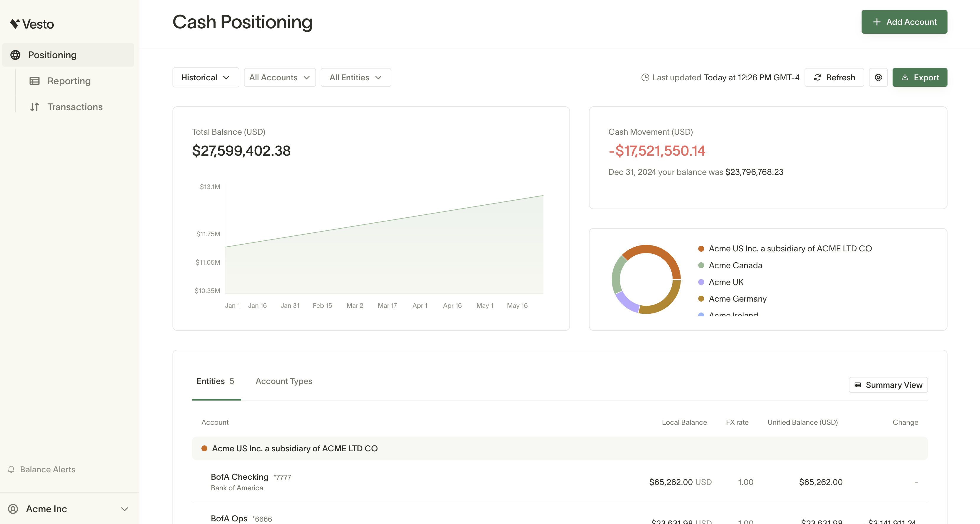Click the refresh arrows icon
The image size is (980, 524).
pyautogui.click(x=817, y=77)
